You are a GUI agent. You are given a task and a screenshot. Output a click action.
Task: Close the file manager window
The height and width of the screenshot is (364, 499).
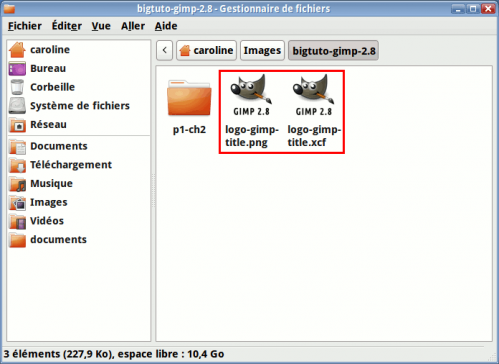(488, 9)
